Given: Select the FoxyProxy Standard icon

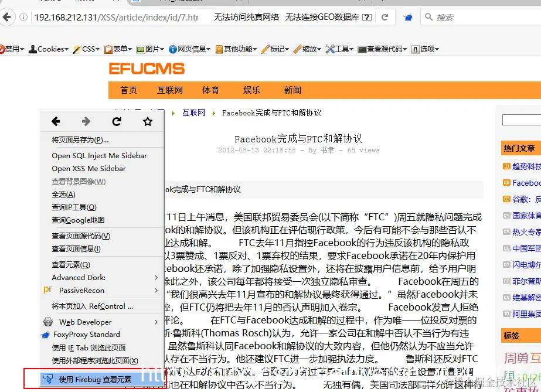Looking at the screenshot, I should pyautogui.click(x=48, y=335).
